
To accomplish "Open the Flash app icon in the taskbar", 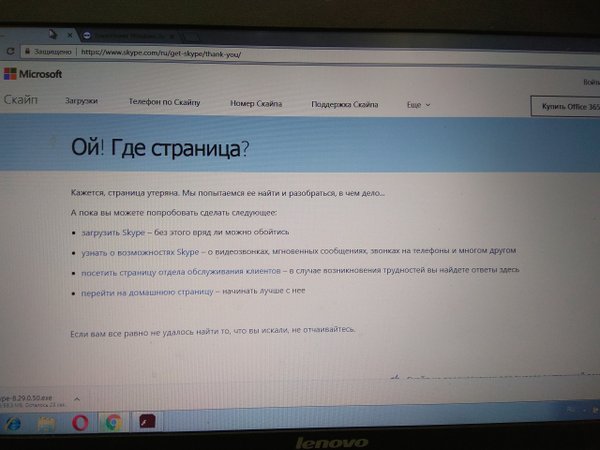I will coord(147,422).
